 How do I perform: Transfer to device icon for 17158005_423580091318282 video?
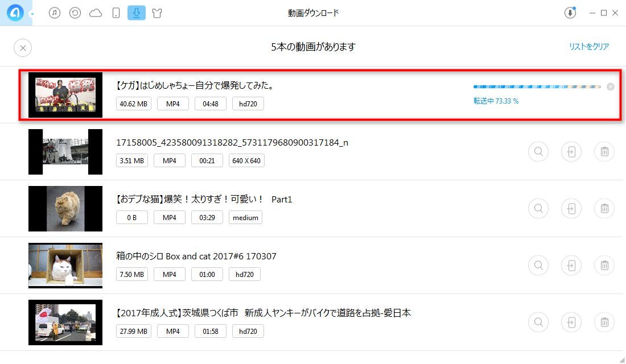[571, 152]
